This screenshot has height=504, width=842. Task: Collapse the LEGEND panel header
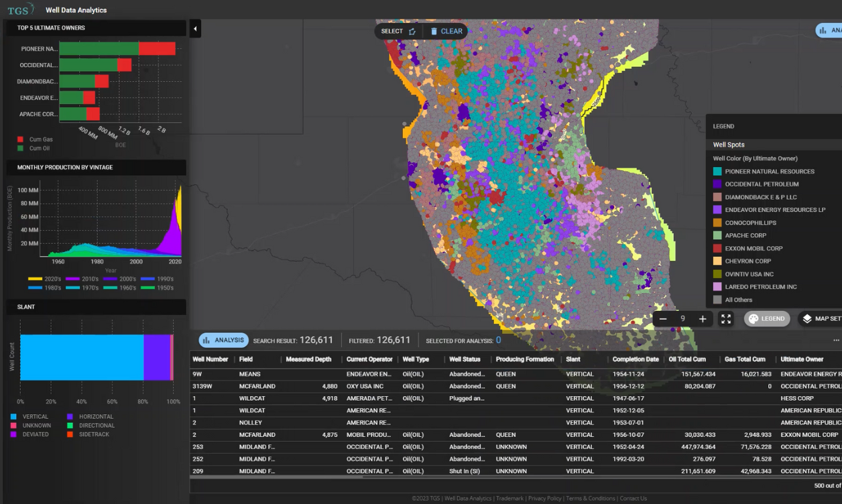(x=723, y=126)
